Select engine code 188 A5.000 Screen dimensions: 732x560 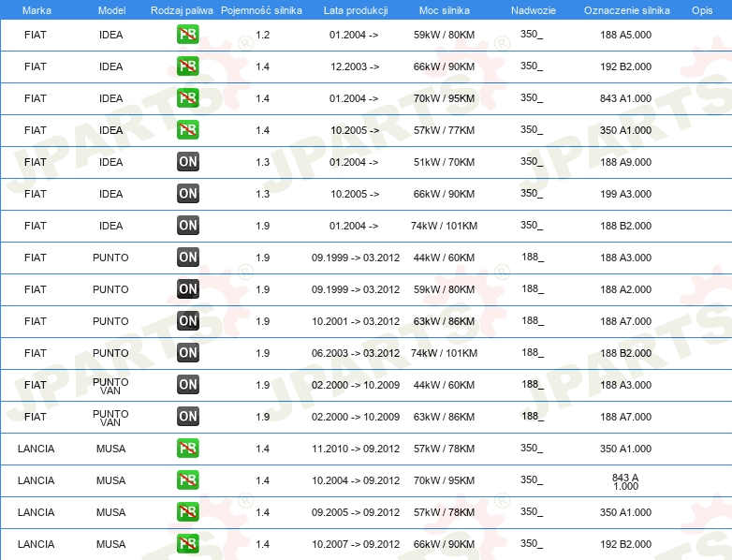point(625,35)
